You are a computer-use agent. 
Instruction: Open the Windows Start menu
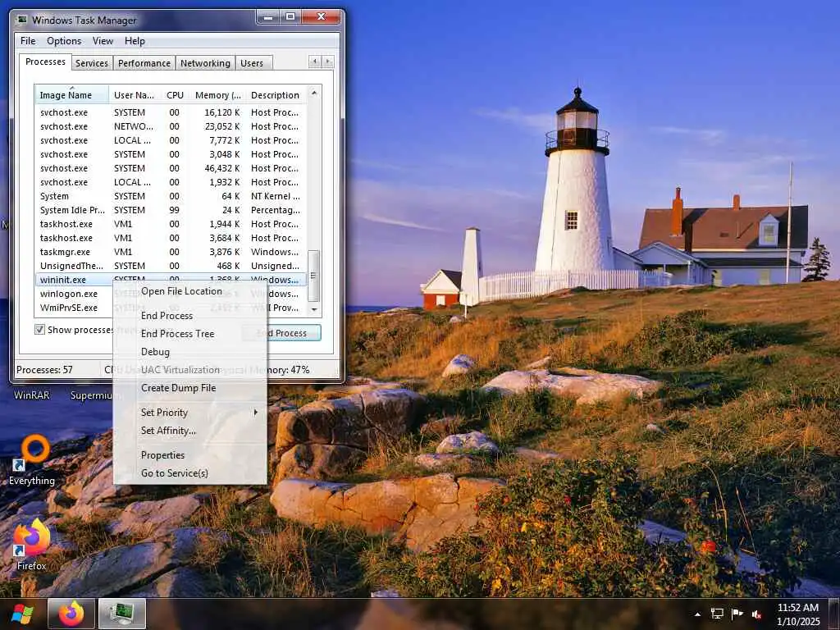tap(22, 614)
